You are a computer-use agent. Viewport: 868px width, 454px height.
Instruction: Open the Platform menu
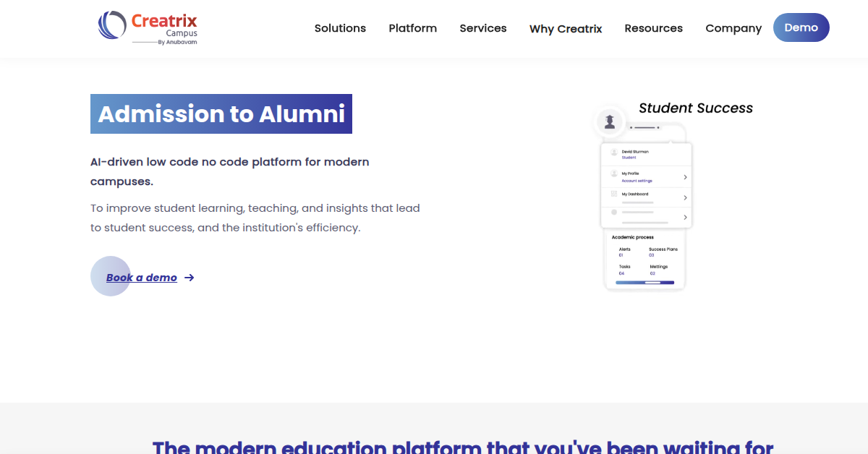point(412,28)
